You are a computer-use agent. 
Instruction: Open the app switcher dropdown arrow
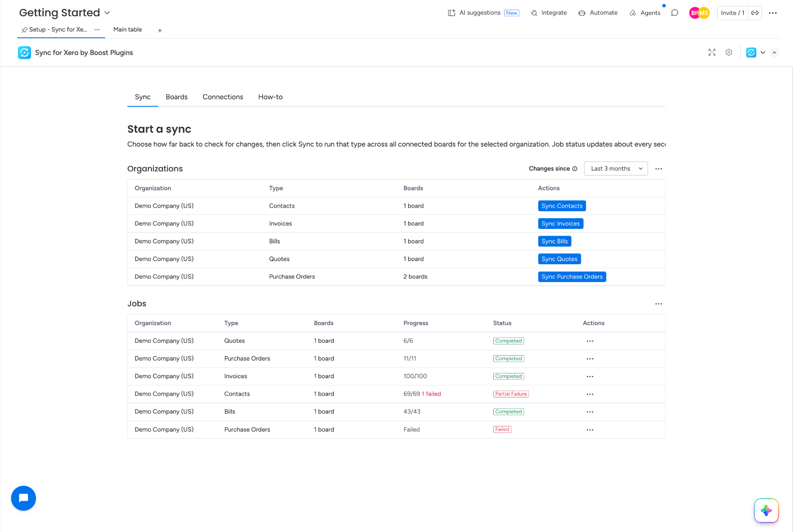pos(763,53)
